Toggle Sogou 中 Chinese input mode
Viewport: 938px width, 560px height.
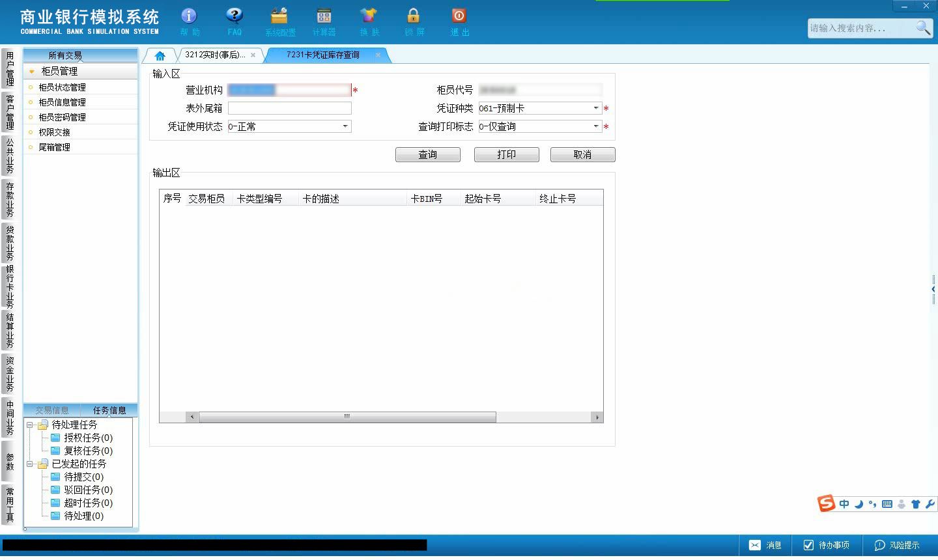(844, 504)
